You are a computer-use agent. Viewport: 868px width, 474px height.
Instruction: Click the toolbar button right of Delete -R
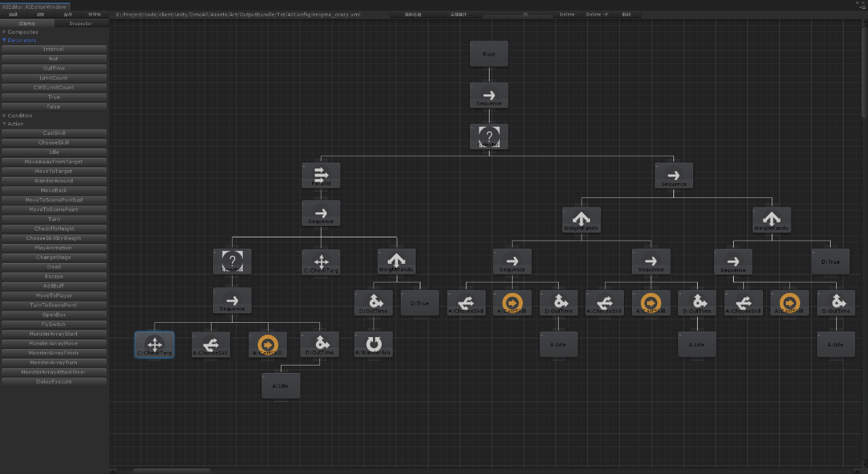click(626, 14)
